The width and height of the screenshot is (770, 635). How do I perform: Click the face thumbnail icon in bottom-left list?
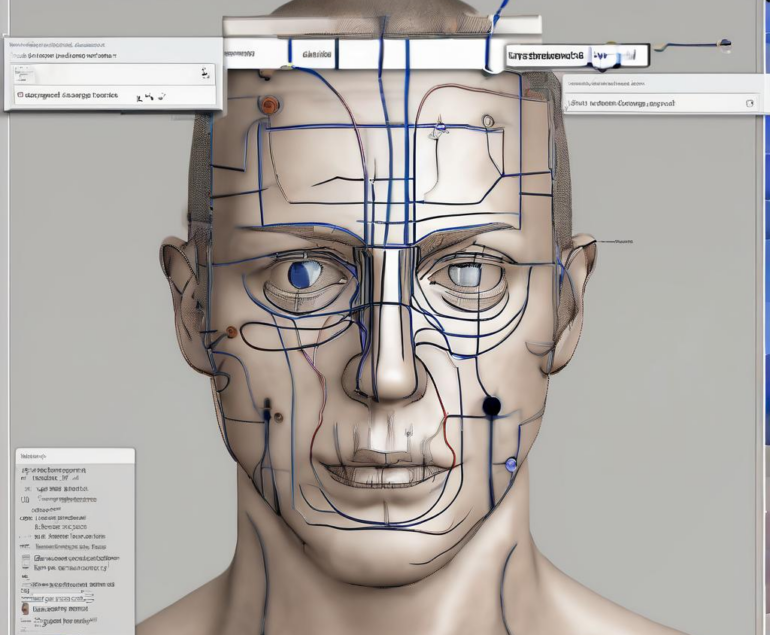[25, 607]
